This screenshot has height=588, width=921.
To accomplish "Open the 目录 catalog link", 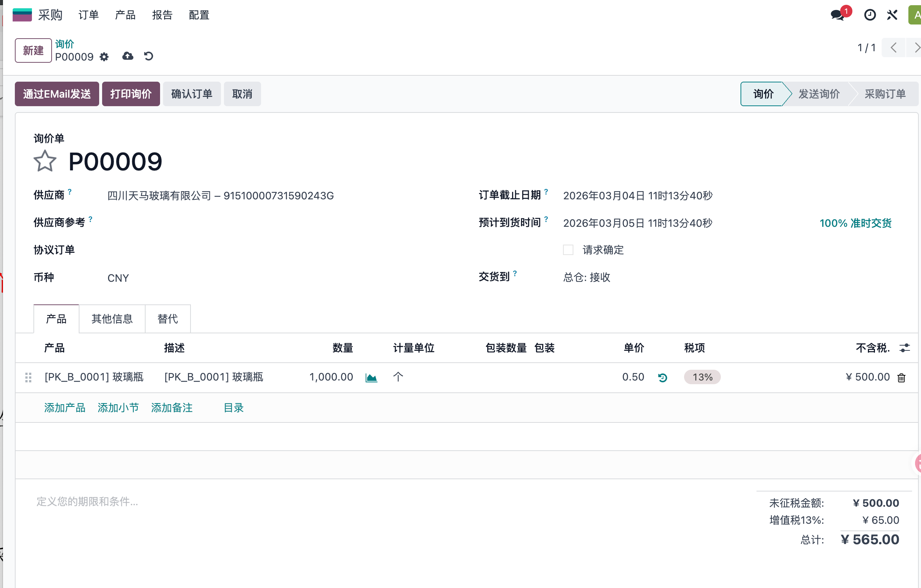I will (x=233, y=408).
